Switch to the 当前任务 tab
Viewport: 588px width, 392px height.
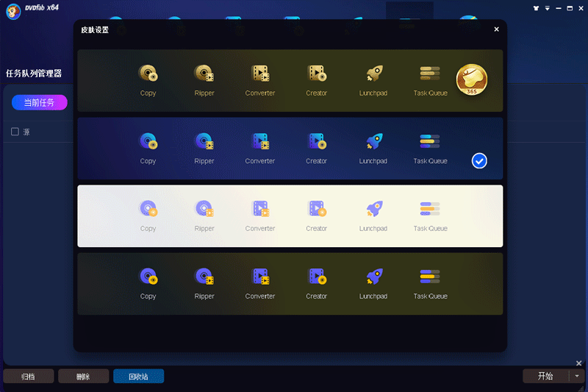[x=39, y=102]
